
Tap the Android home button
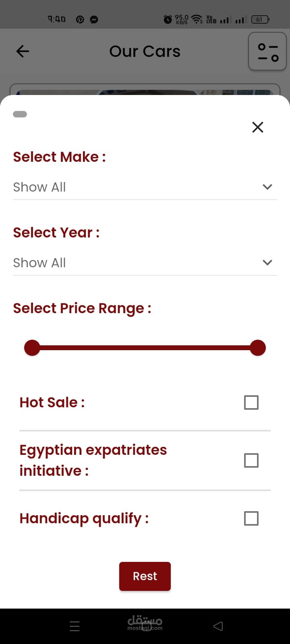coord(146,626)
